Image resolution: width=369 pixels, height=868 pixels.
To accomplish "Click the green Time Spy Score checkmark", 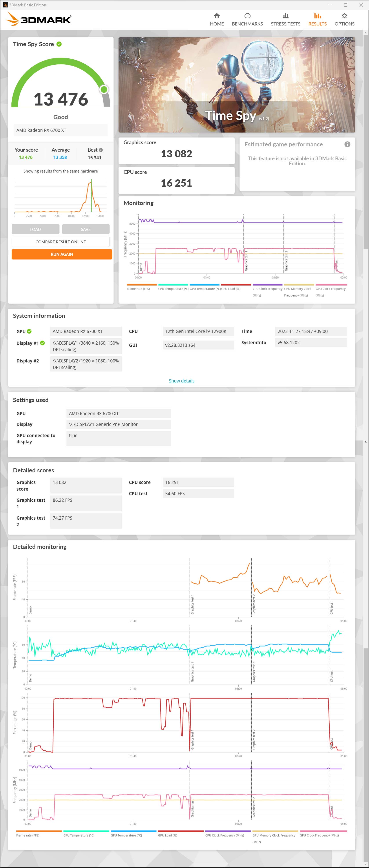I will 59,44.
